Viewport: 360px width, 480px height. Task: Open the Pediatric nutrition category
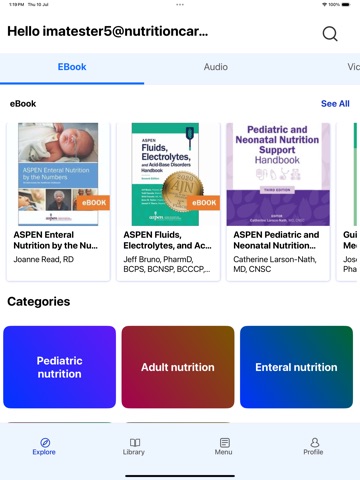pos(60,367)
